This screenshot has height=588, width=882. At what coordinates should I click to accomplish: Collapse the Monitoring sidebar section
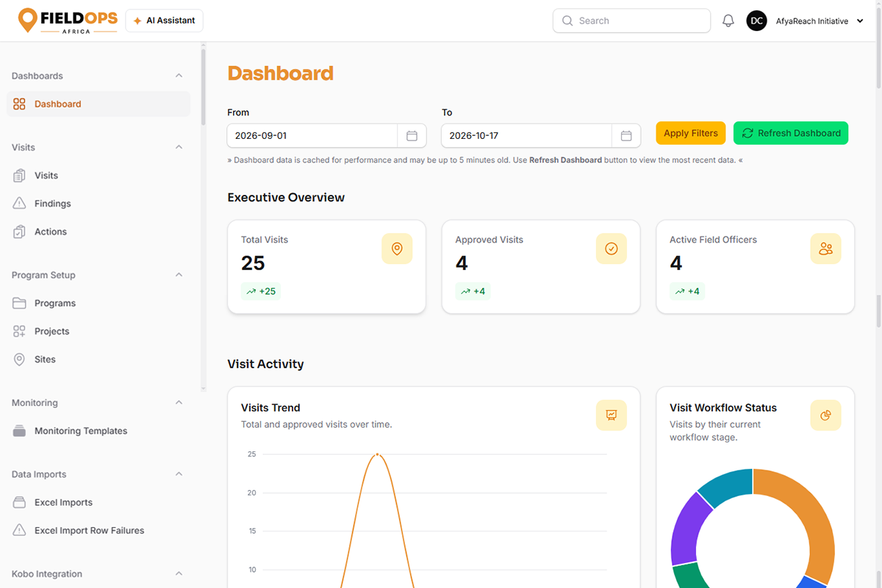179,403
